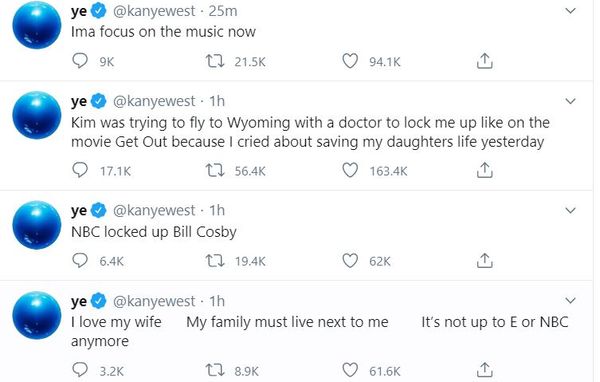
Task: Open the @kanyewest handle on the 25m tweet
Action: click(154, 11)
